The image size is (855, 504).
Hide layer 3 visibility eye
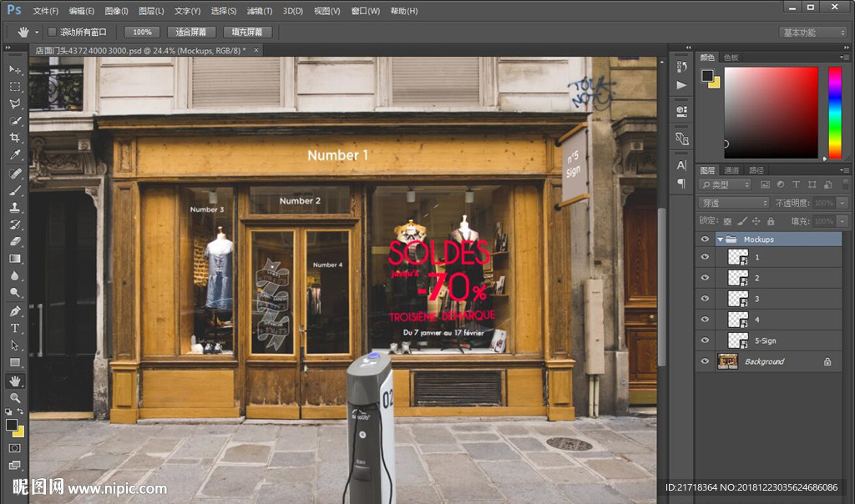705,298
